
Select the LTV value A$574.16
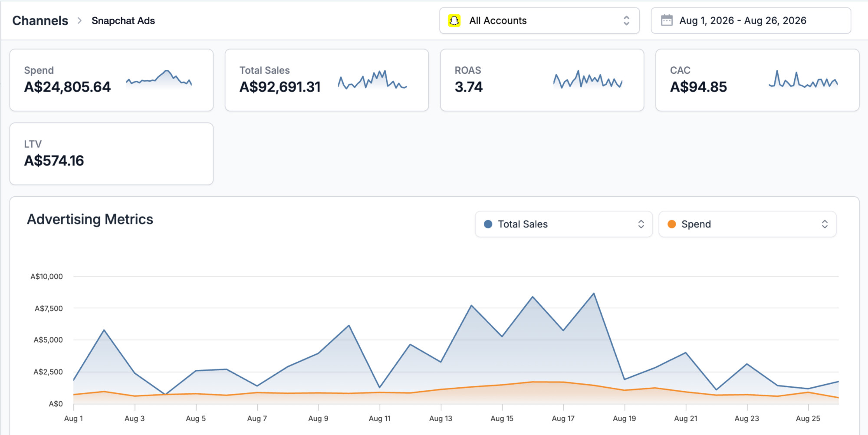click(x=54, y=161)
